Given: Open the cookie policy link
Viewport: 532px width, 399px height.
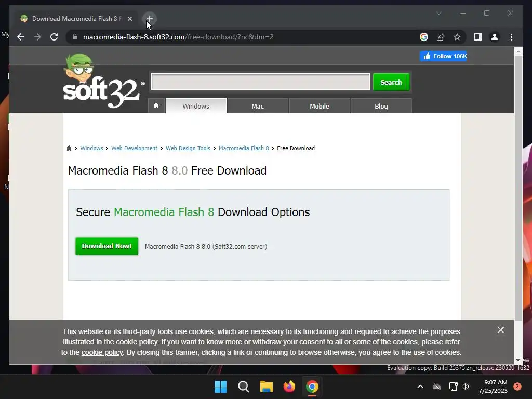Looking at the screenshot, I should 102,352.
